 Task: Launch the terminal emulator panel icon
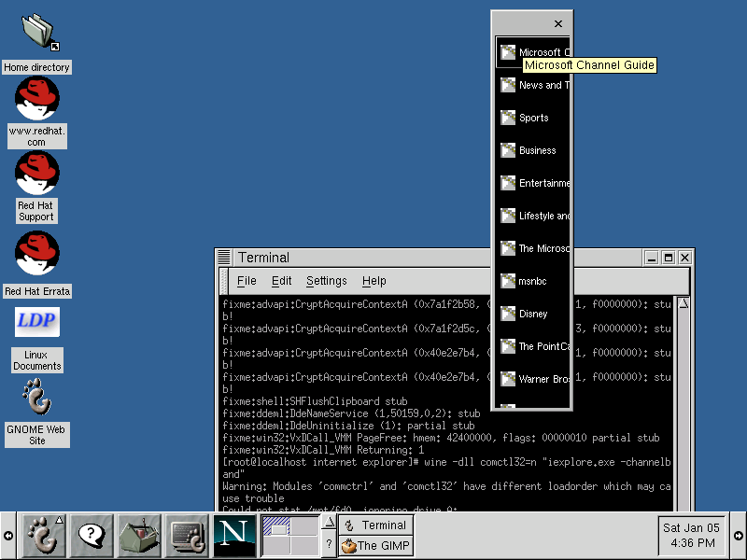(188, 536)
